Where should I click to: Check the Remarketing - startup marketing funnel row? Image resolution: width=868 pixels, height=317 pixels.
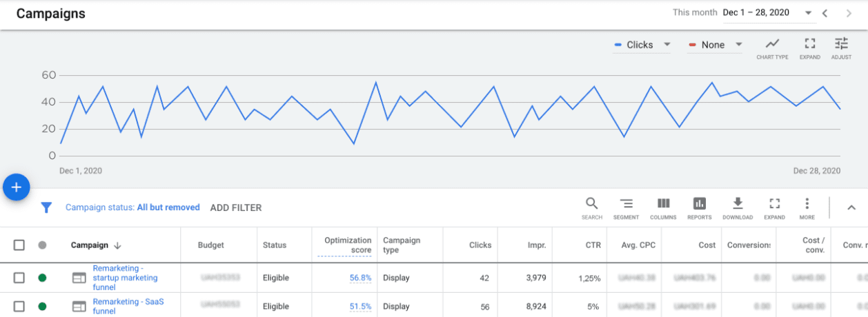point(19,278)
